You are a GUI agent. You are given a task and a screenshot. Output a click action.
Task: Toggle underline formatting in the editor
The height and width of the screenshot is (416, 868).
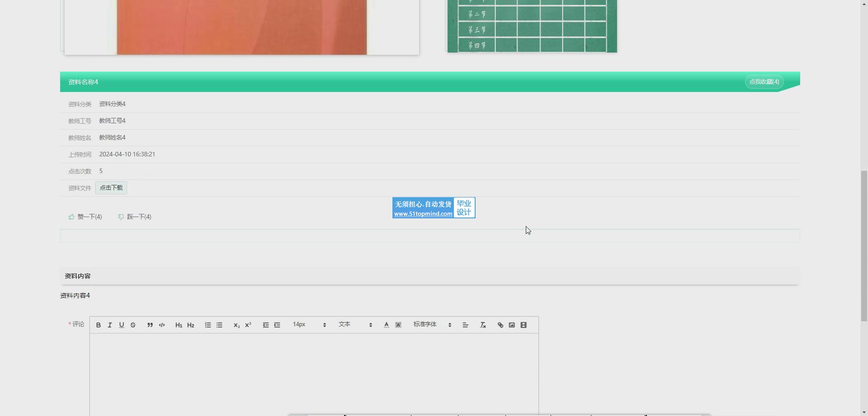[x=122, y=325]
